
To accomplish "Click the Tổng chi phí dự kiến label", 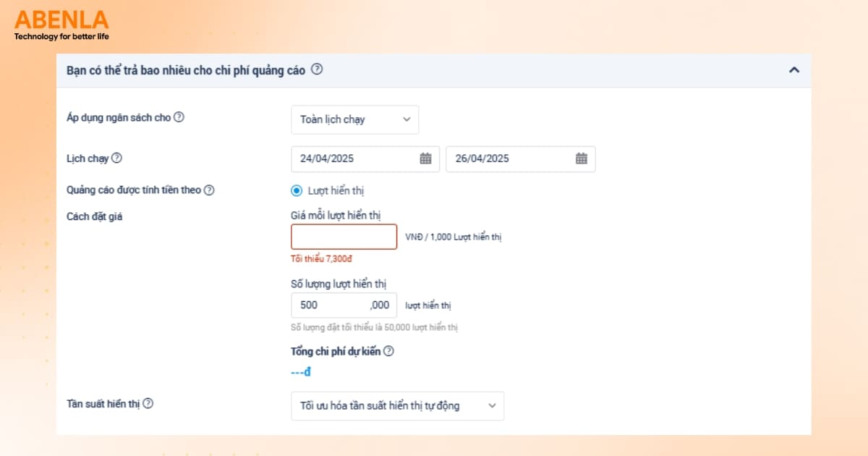I will [336, 351].
